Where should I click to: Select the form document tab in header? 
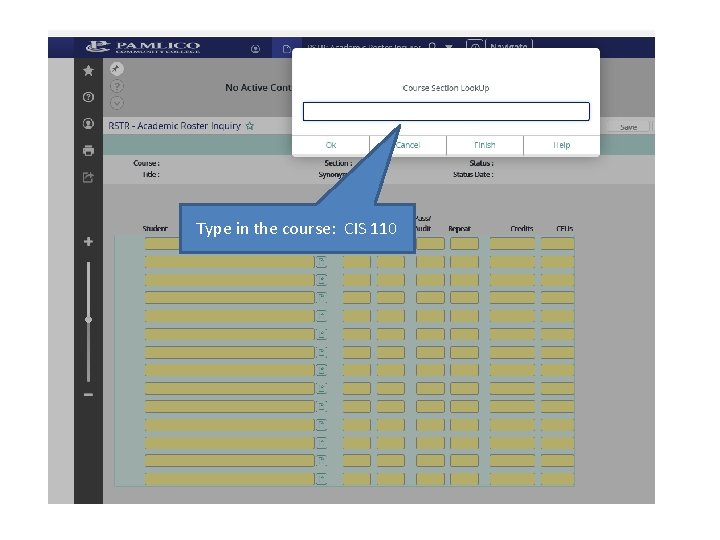[x=286, y=48]
